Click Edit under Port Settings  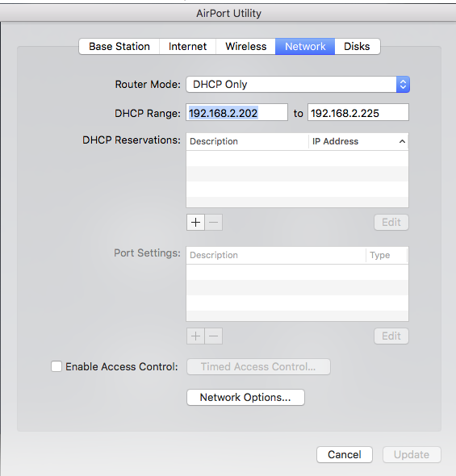pyautogui.click(x=391, y=336)
